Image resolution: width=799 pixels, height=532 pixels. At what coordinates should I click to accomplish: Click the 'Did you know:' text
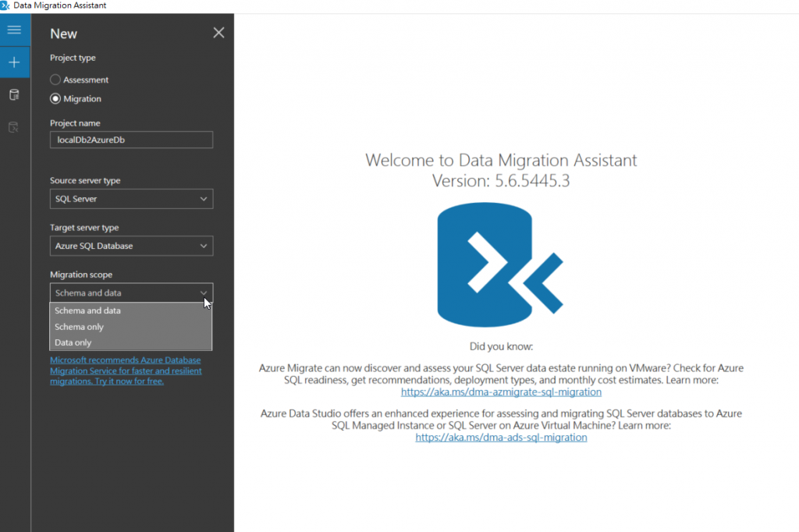[x=501, y=346]
